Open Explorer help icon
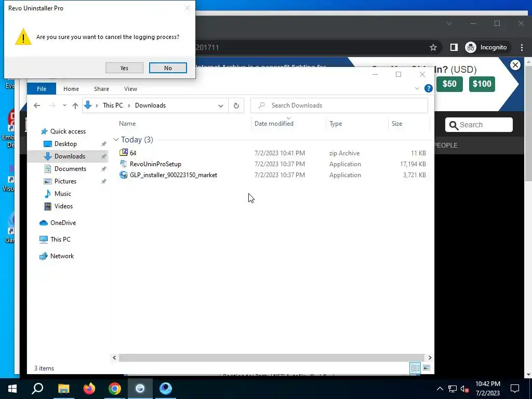Screen dimensions: 532x399 [428, 88]
